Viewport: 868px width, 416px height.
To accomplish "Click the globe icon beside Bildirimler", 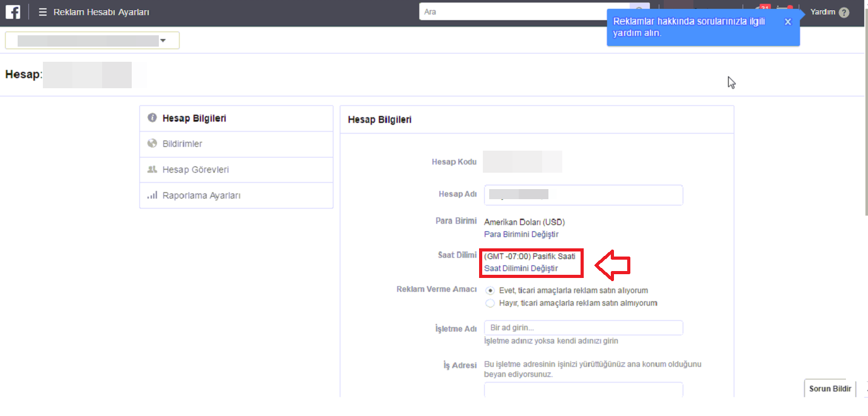I will point(152,144).
